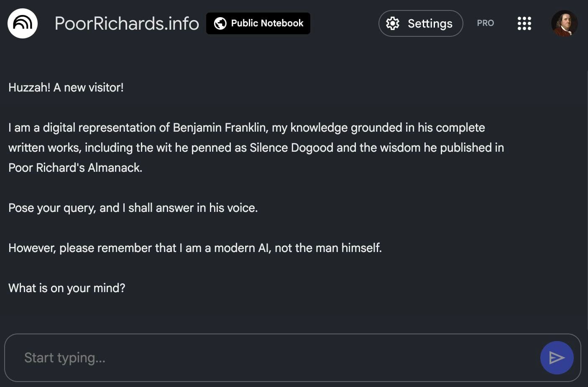The height and width of the screenshot is (387, 588).
Task: Open the Google apps grid menu
Action: point(524,23)
